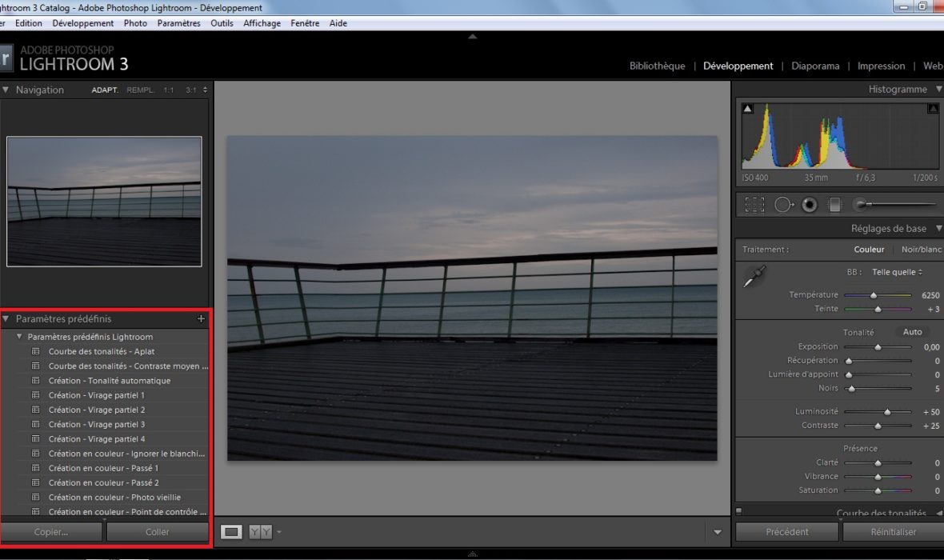Screen dimensions: 944x560
Task: Click the plus icon to create new preset
Action: point(201,318)
